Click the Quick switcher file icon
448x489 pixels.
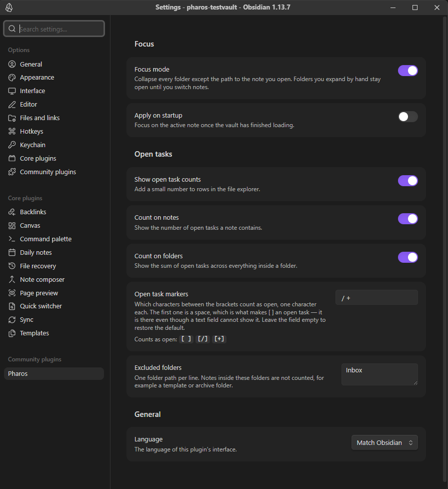pos(12,306)
